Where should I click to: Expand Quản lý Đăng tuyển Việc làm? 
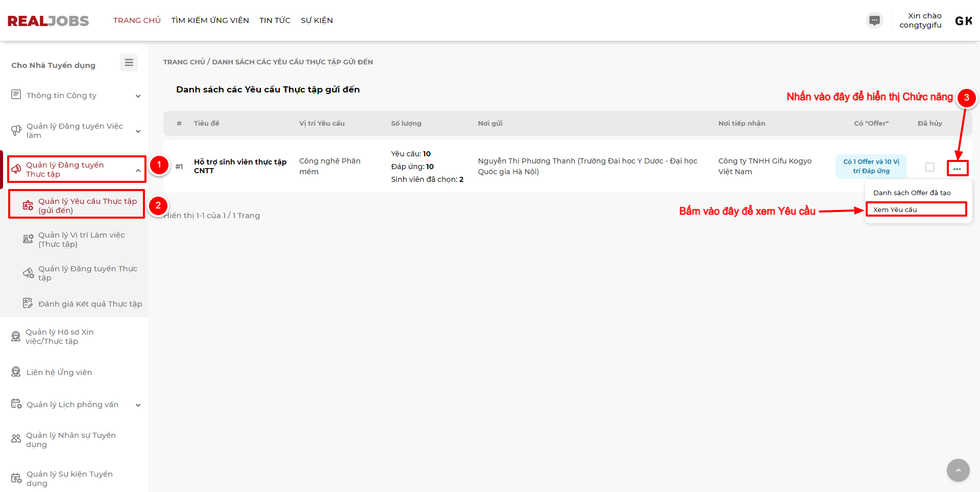[75, 131]
